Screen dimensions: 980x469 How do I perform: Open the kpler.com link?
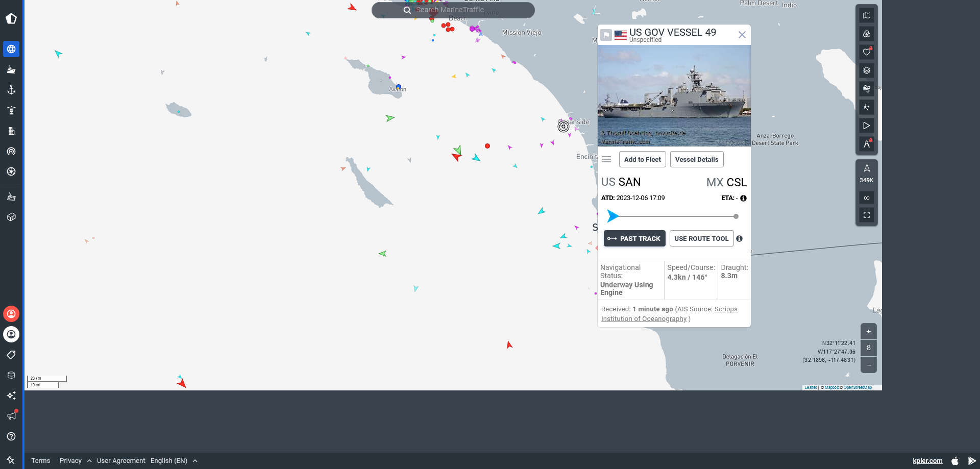pyautogui.click(x=927, y=460)
